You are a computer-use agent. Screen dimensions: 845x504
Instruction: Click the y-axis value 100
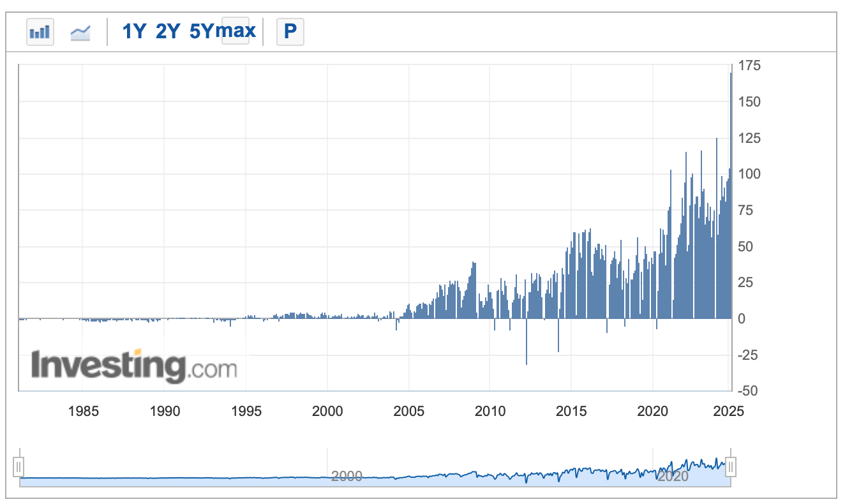[749, 174]
